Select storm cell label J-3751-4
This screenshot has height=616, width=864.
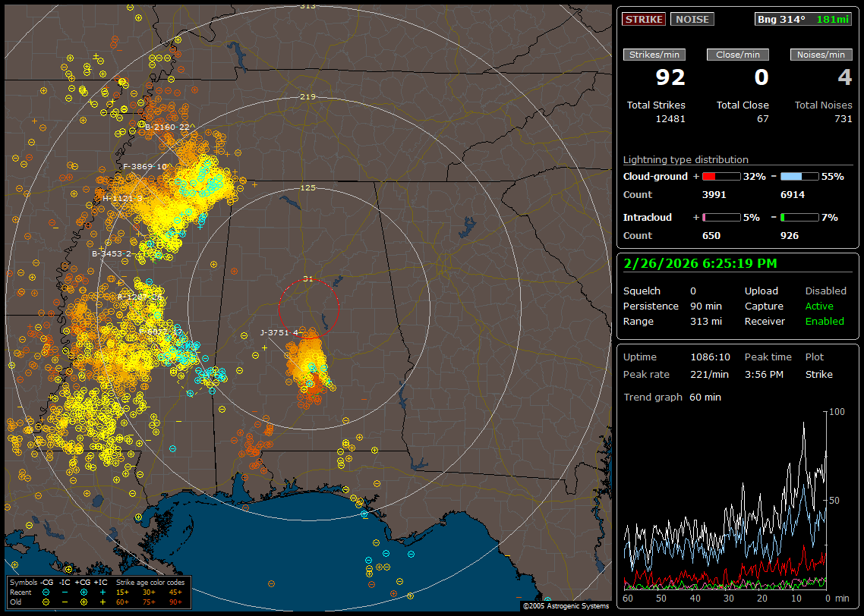pos(279,332)
